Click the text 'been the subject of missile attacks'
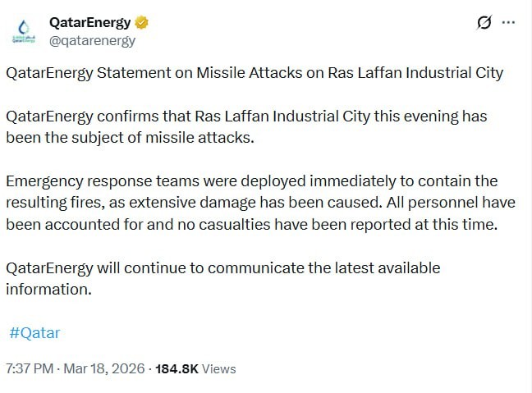This screenshot has width=532, height=393. (131, 136)
